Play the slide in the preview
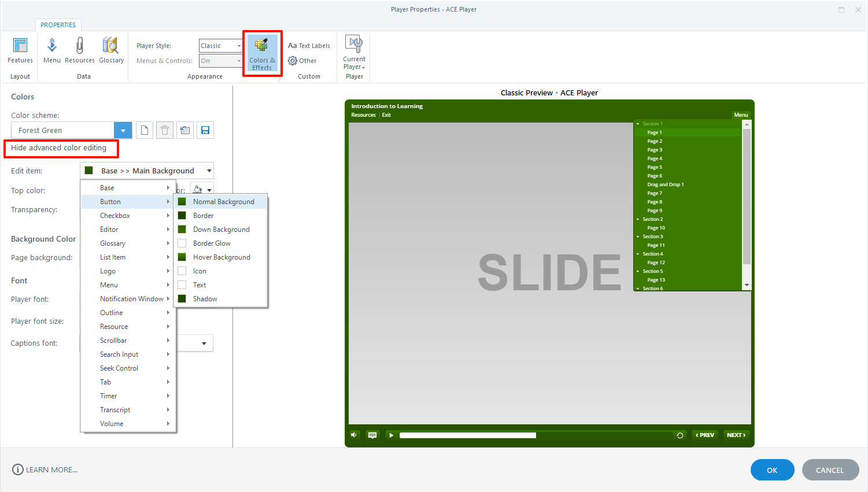This screenshot has height=492, width=868. [x=391, y=435]
